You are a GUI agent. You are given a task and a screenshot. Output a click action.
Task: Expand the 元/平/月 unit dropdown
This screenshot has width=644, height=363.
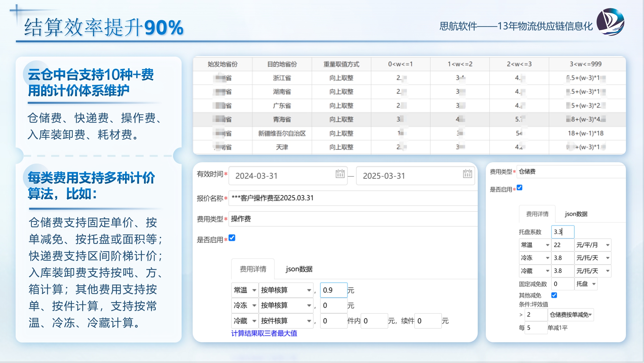tap(592, 245)
